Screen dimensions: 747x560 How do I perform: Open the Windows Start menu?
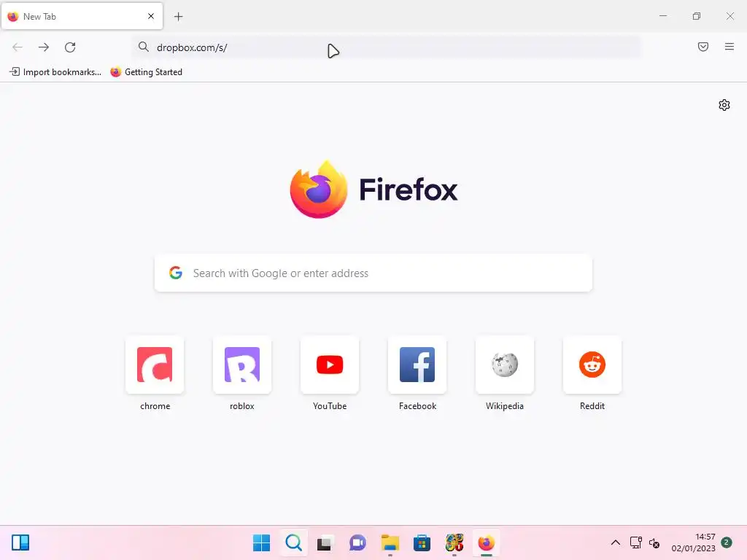(x=262, y=542)
